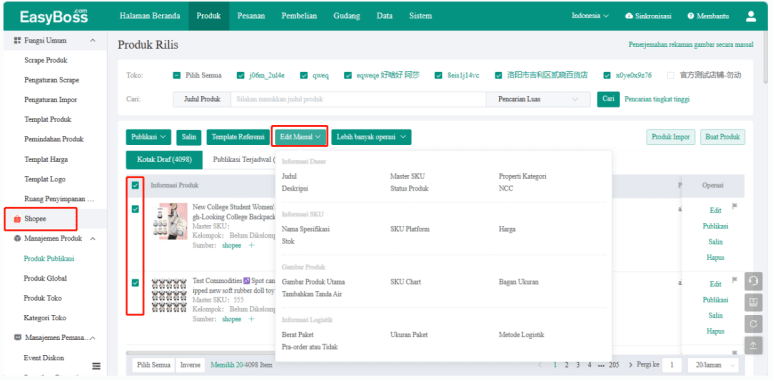
Task: Click the back-to-top arrow icon
Action: pyautogui.click(x=753, y=345)
